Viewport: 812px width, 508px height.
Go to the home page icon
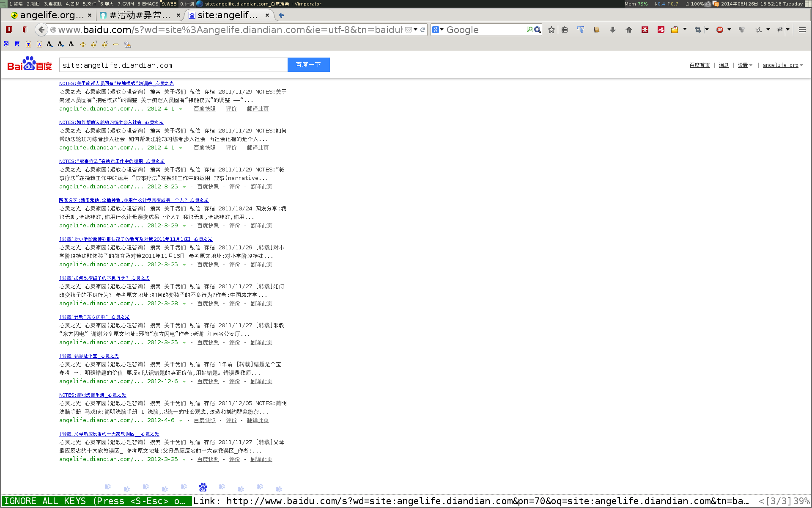point(628,30)
